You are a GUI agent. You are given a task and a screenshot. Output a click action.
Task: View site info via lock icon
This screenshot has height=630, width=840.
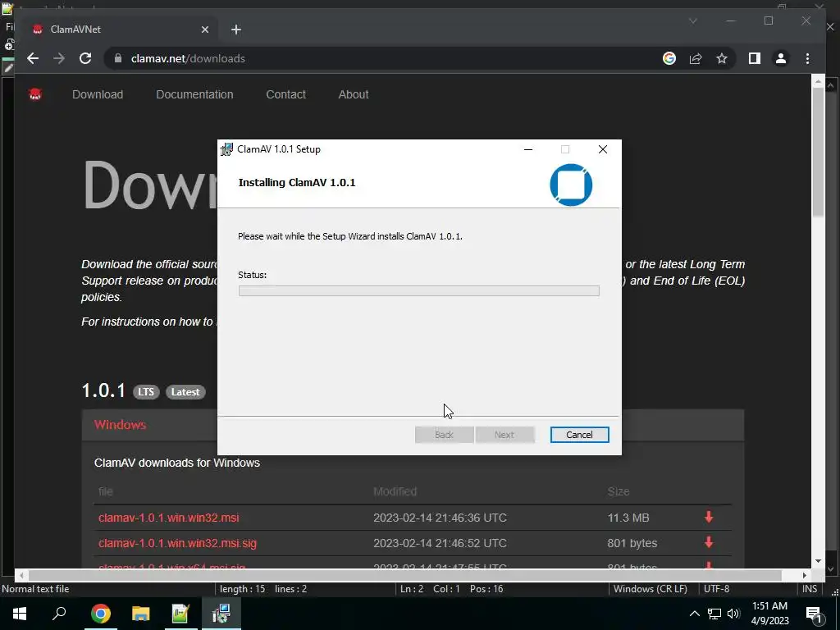click(118, 58)
